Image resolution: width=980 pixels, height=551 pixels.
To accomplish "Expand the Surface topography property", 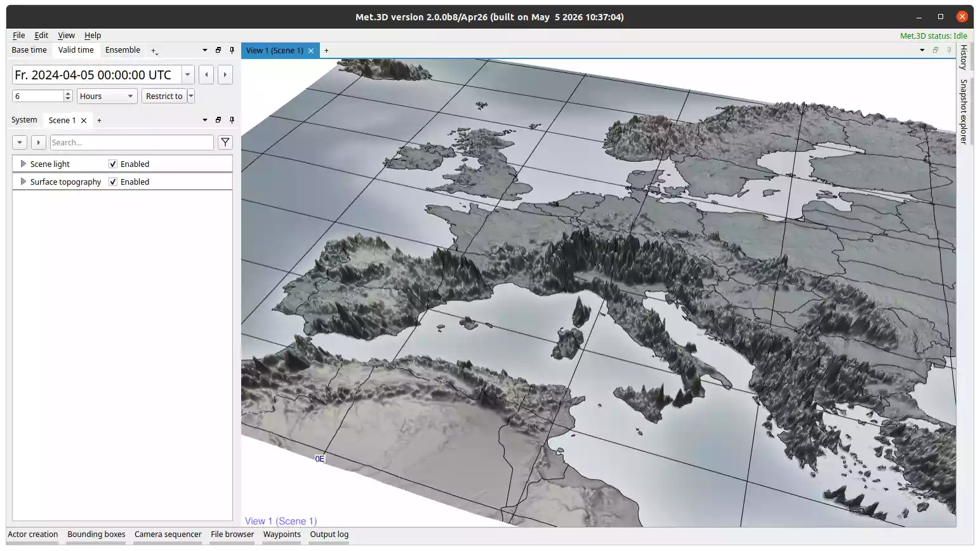I will (x=23, y=182).
